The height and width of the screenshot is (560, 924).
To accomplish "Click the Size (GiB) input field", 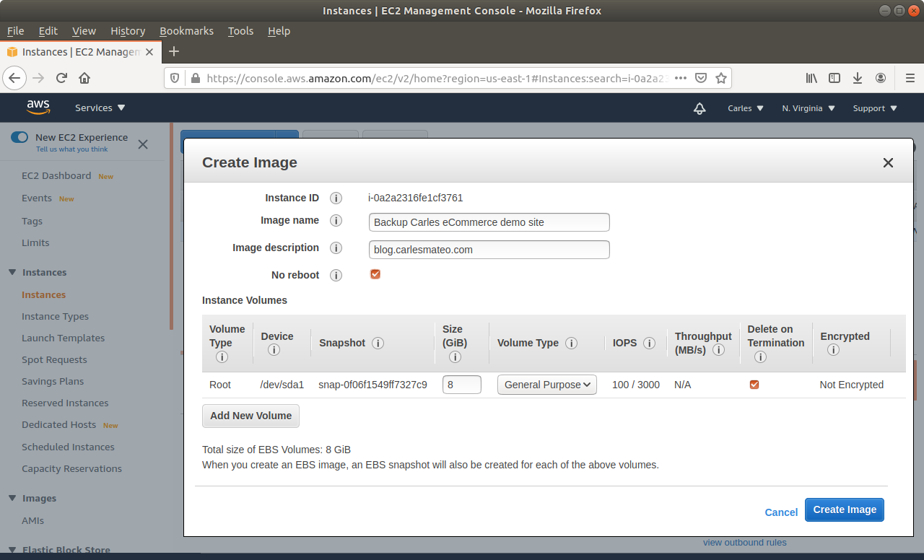I will tap(462, 385).
